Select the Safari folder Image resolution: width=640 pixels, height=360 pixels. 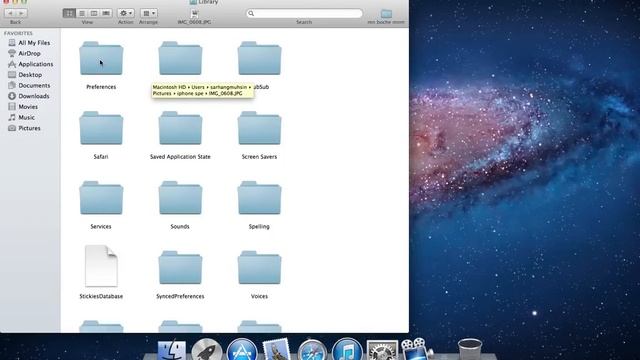(x=101, y=128)
